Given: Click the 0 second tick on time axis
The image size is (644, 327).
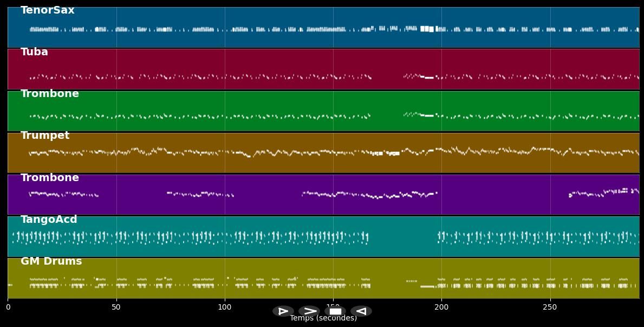Looking at the screenshot, I should 8,307.
